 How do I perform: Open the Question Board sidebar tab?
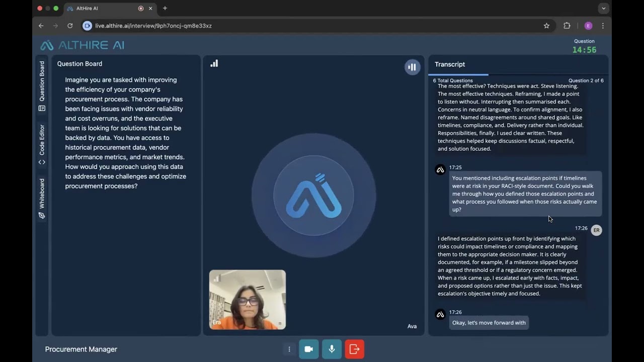42,86
